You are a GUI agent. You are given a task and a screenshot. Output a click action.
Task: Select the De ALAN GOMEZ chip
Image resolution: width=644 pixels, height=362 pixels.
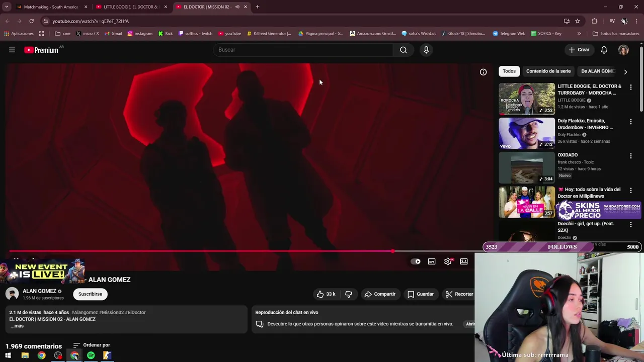click(598, 71)
